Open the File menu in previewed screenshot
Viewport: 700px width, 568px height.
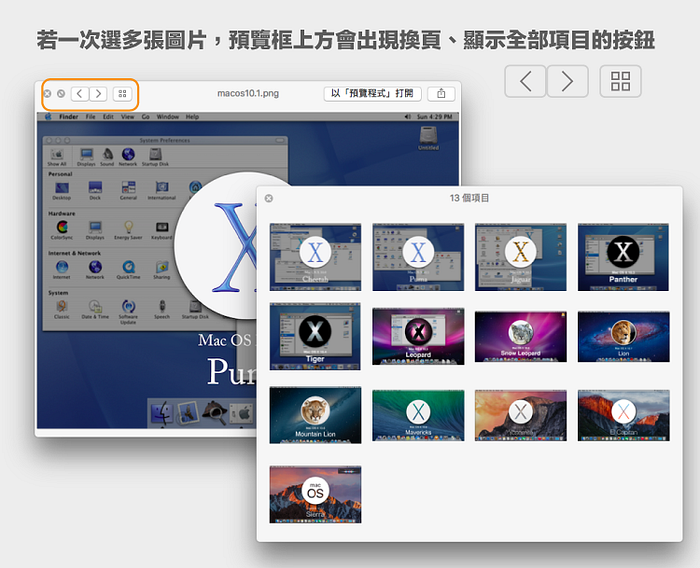90,117
